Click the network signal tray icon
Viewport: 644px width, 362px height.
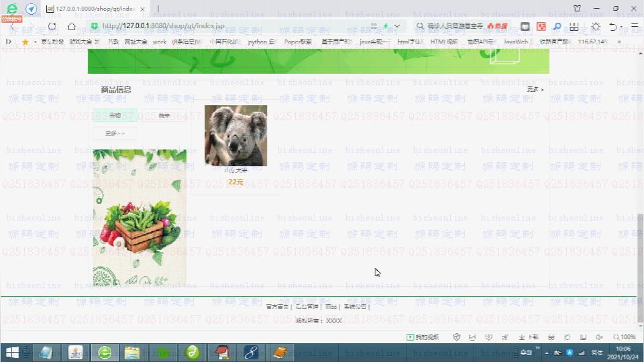(x=581, y=353)
